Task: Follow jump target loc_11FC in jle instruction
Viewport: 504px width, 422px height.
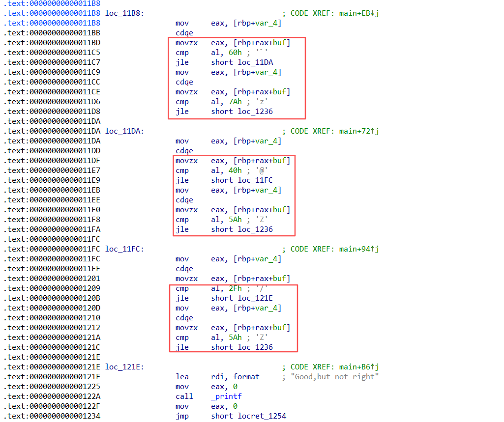Action: coord(255,180)
